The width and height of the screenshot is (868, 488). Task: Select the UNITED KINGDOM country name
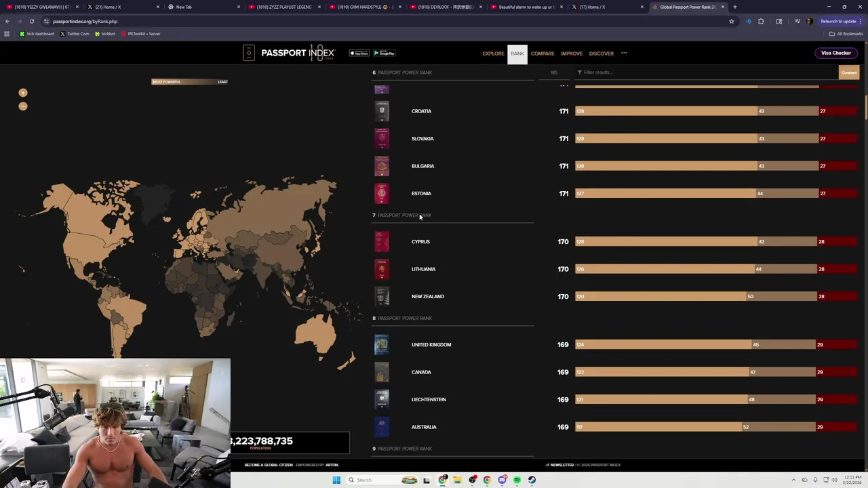coord(431,345)
